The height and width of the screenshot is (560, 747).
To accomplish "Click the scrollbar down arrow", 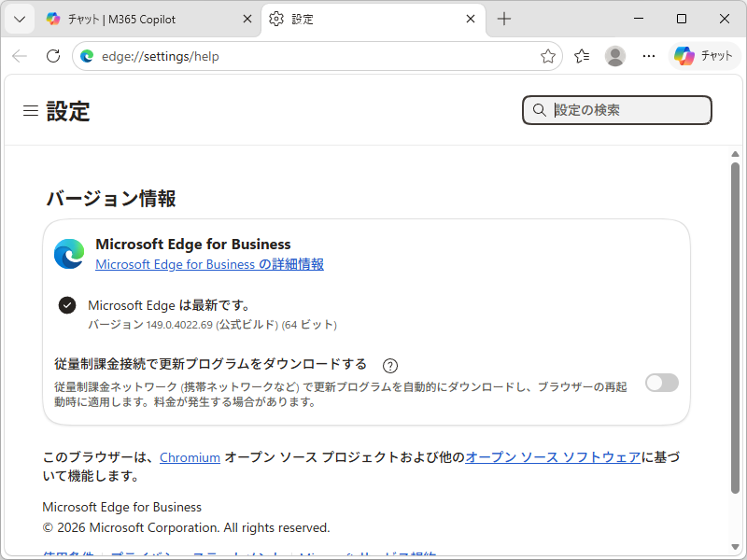I will (735, 547).
